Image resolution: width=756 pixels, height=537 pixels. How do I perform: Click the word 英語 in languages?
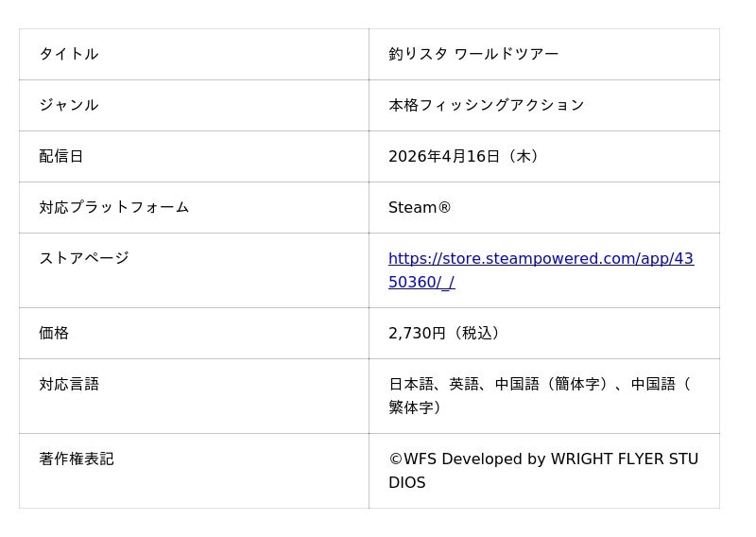464,384
